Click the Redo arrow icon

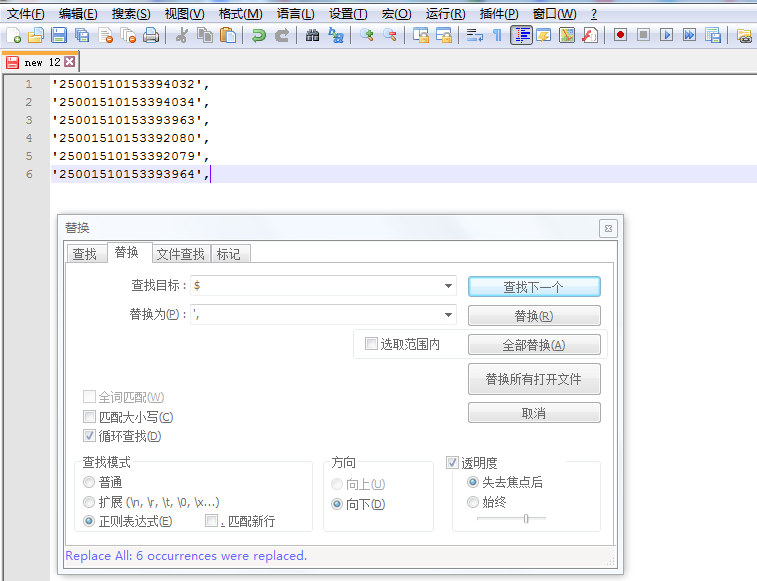(282, 35)
